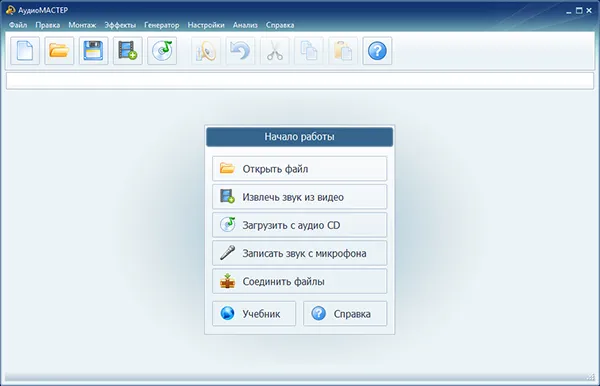Open the Генератор menu
This screenshot has width=600, height=386.
pos(161,25)
